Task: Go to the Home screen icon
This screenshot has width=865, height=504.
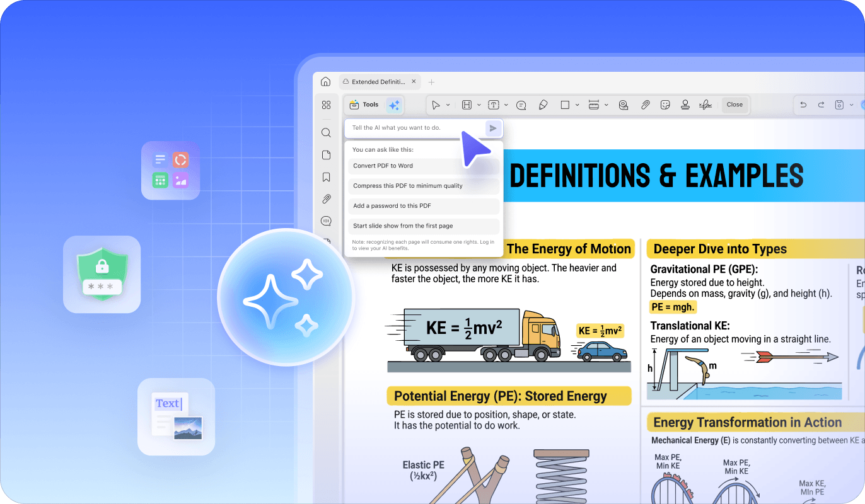Action: tap(325, 82)
